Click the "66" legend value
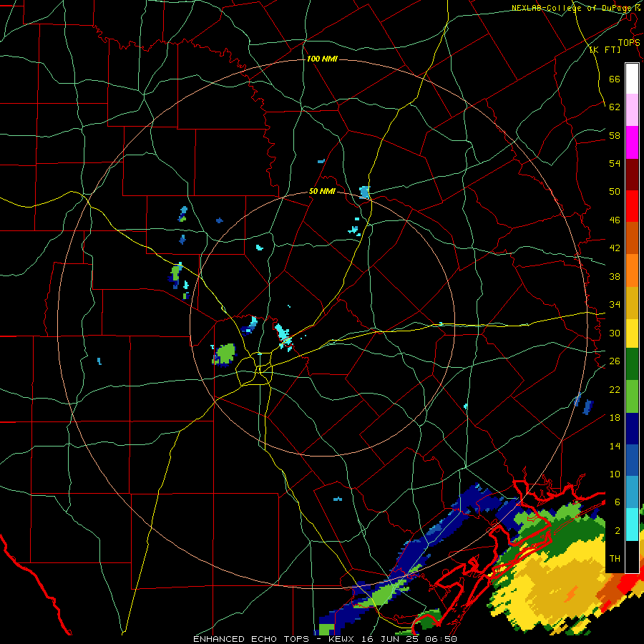644x644 pixels. tap(615, 79)
